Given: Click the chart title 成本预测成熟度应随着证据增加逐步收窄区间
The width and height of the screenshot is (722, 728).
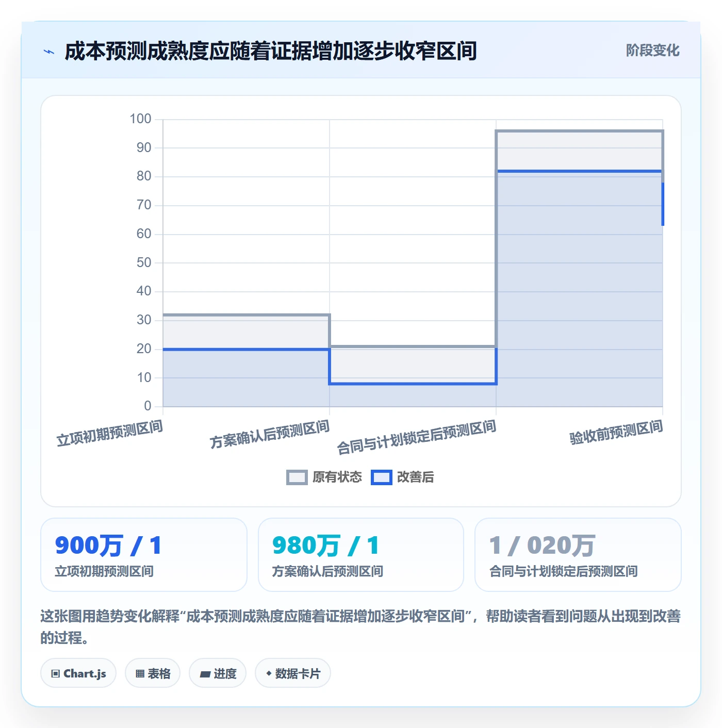Looking at the screenshot, I should coord(271,51).
